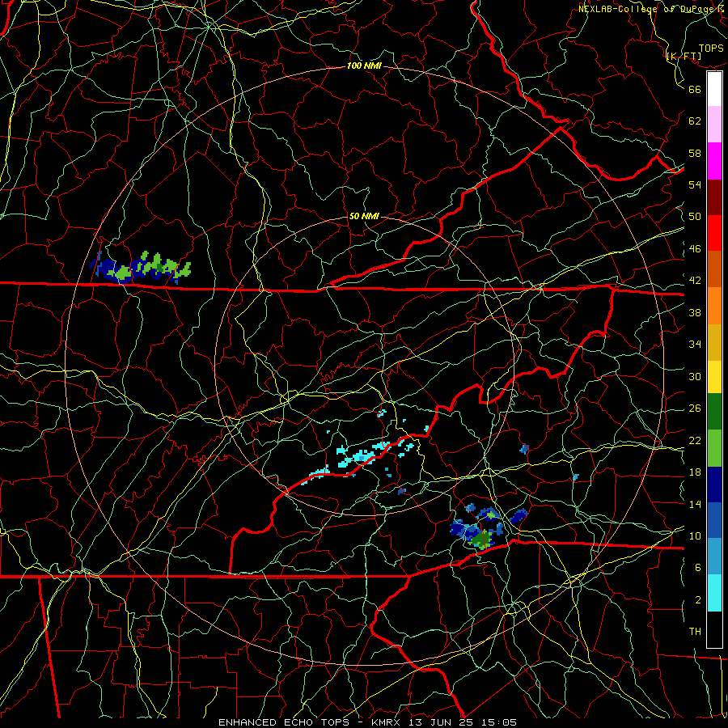Click the light blue legend swatch
728x728 pixels.
coord(714,557)
